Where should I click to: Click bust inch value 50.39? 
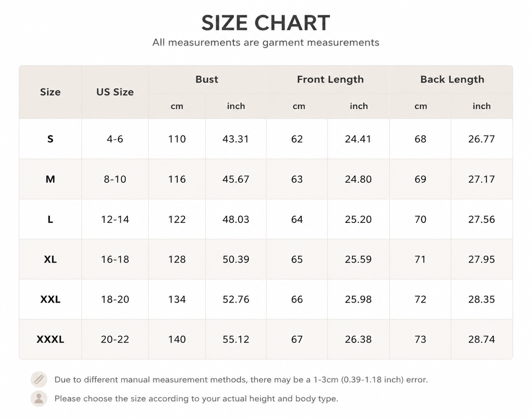236,259
